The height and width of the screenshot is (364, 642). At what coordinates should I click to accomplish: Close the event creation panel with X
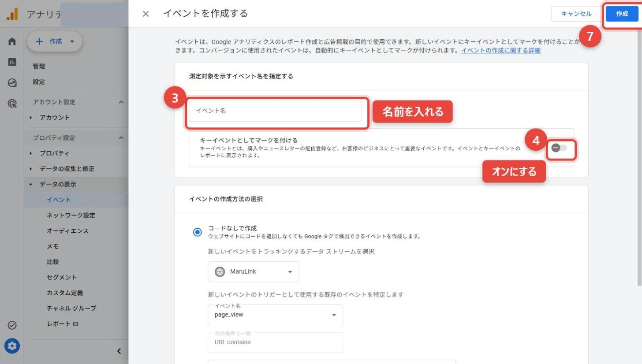(x=146, y=14)
